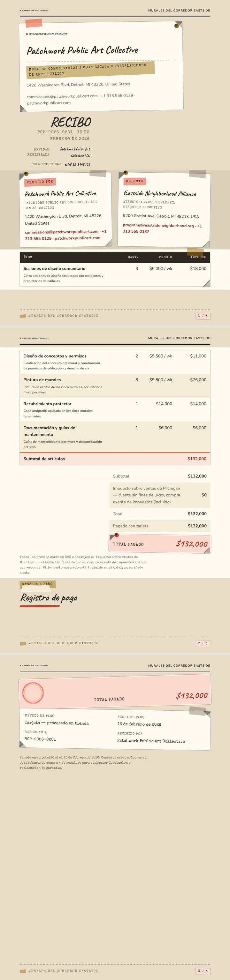The image size is (230, 980).
Task: Open the commissions@patchworkpublicart.com link in the seller card
Action: (62, 232)
